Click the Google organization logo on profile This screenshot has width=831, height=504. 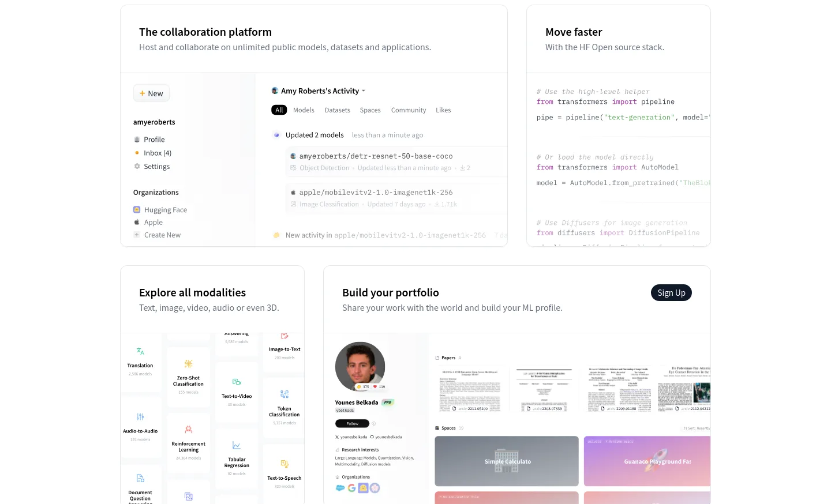[351, 488]
